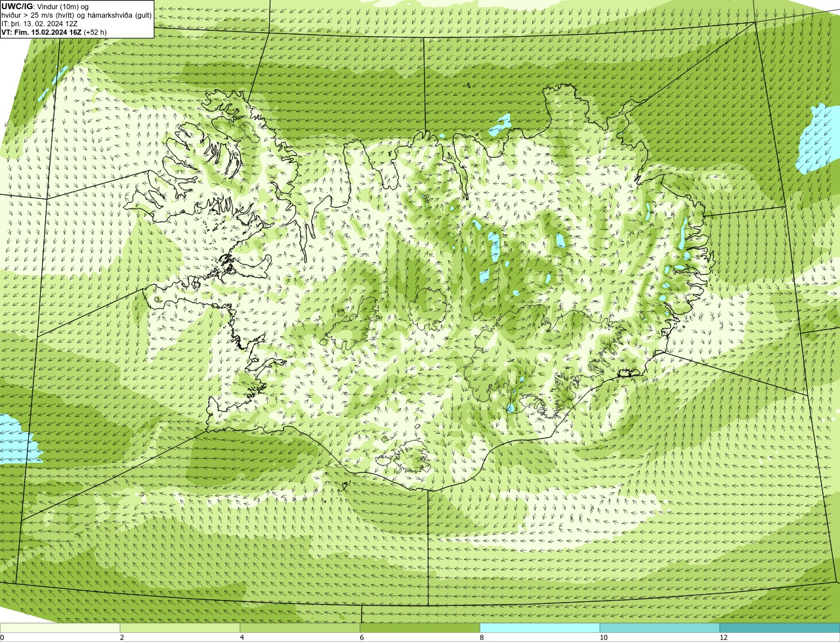Click the palest 0–2 m/s legend color band
This screenshot has height=642, width=840.
[60, 628]
